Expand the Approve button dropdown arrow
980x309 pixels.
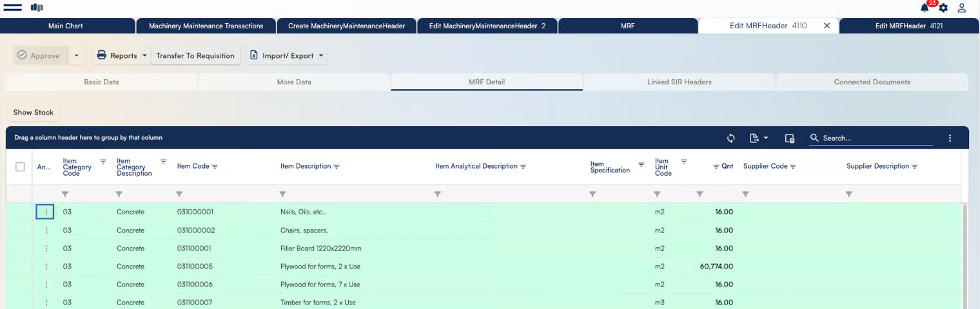(x=76, y=56)
